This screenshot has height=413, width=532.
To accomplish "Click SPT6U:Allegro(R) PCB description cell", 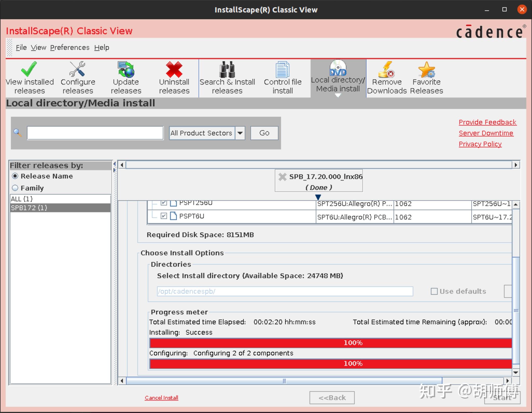I will [354, 217].
